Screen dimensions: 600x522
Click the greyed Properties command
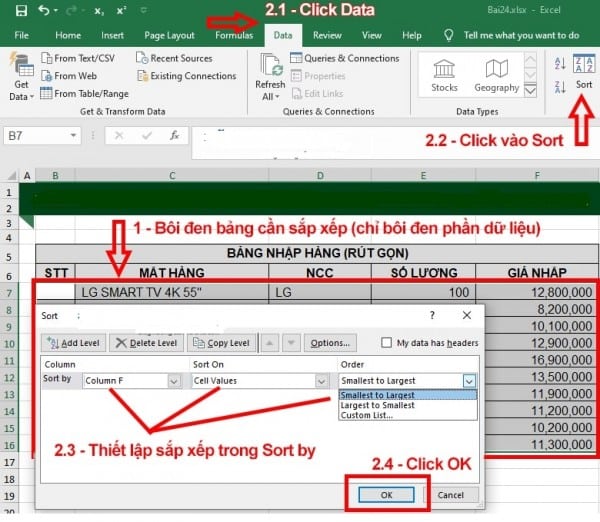click(318, 76)
